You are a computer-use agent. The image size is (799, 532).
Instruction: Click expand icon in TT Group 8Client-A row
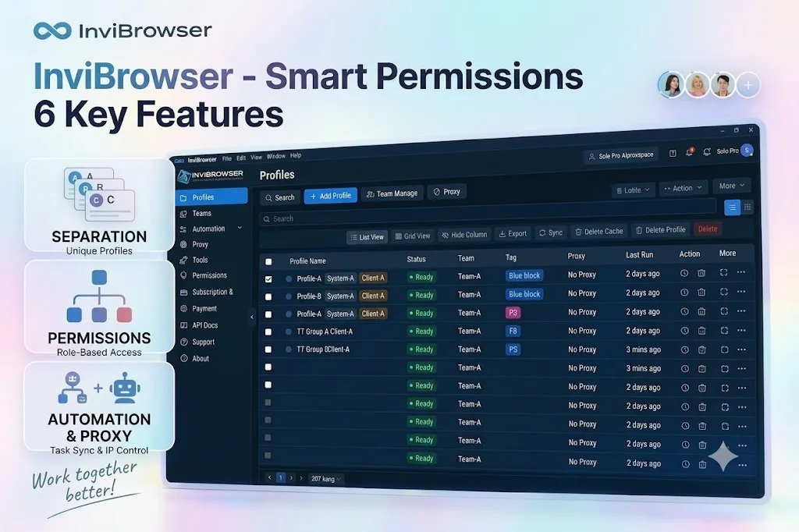tap(725, 349)
